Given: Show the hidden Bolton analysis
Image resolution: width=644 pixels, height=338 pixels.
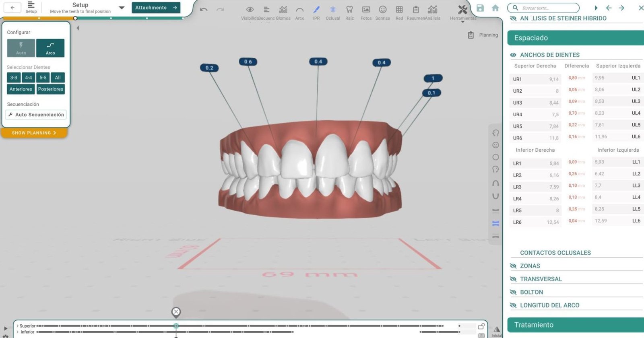Looking at the screenshot, I should coord(513,292).
